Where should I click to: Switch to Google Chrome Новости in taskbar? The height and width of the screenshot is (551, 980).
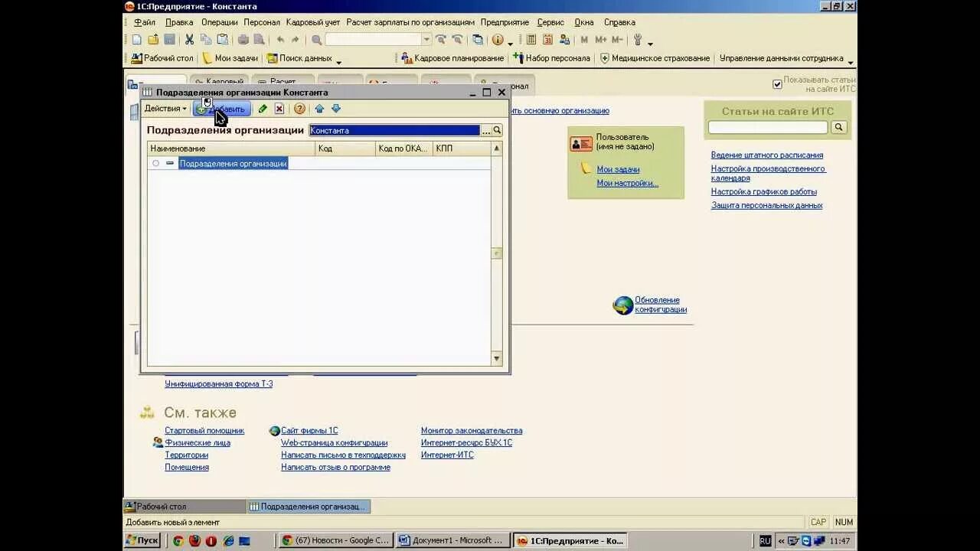point(336,540)
